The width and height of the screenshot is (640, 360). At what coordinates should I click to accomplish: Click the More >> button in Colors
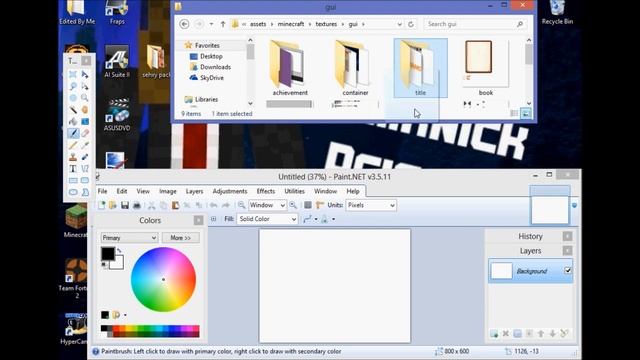[180, 238]
